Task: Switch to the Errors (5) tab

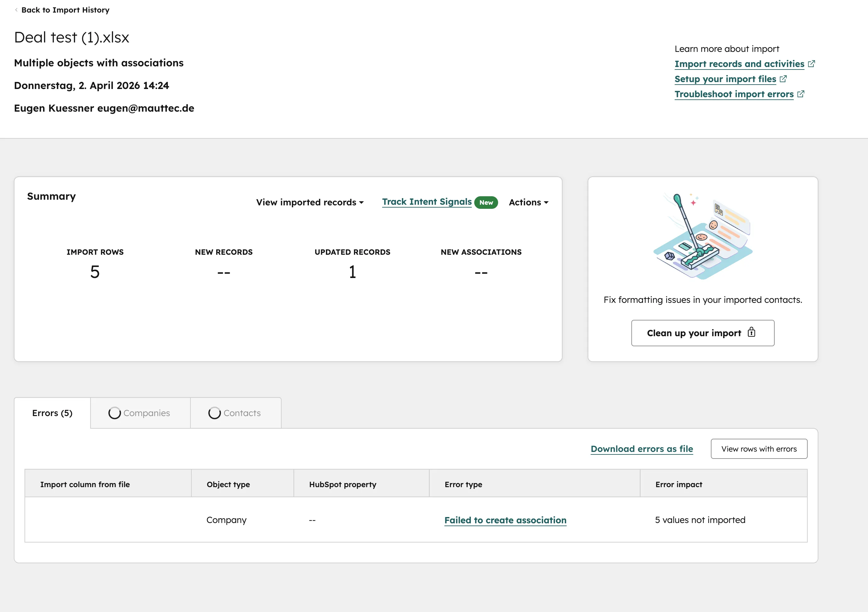Action: 52,413
